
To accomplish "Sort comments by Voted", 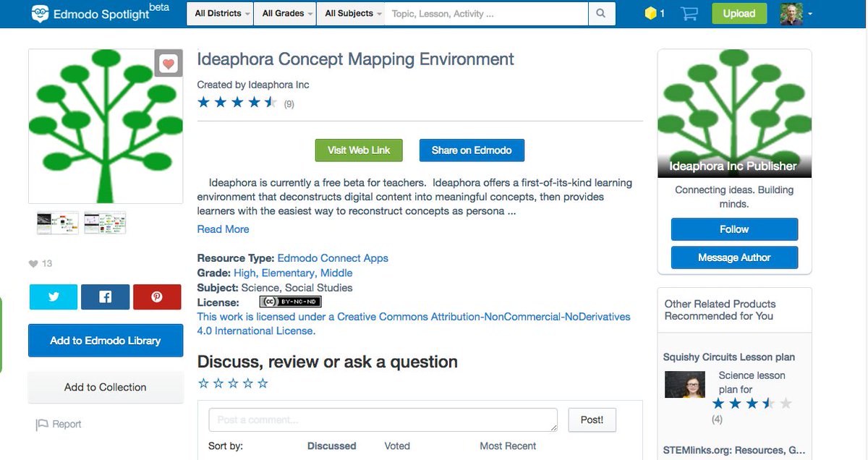I will [x=397, y=446].
